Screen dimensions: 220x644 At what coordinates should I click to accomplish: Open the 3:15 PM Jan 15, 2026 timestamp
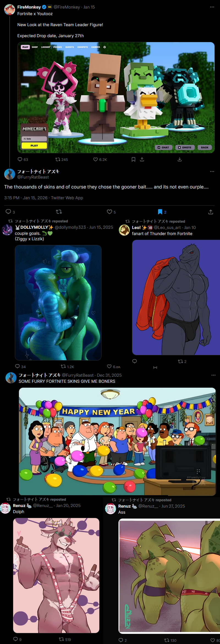tap(26, 198)
